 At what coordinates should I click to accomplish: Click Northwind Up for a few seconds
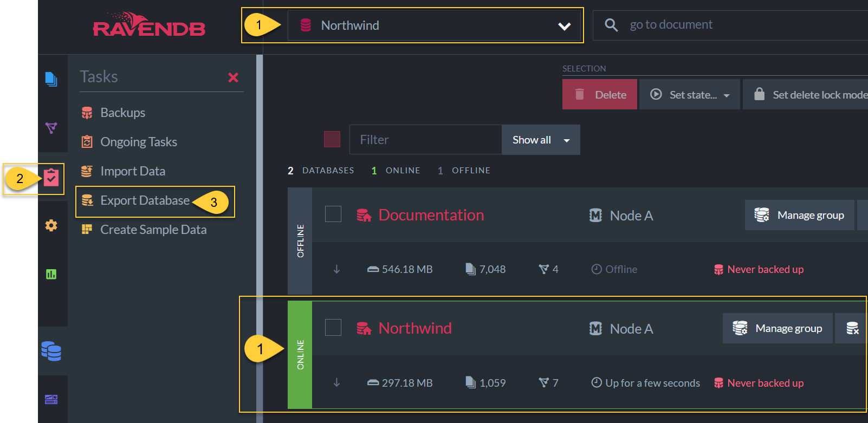[645, 383]
